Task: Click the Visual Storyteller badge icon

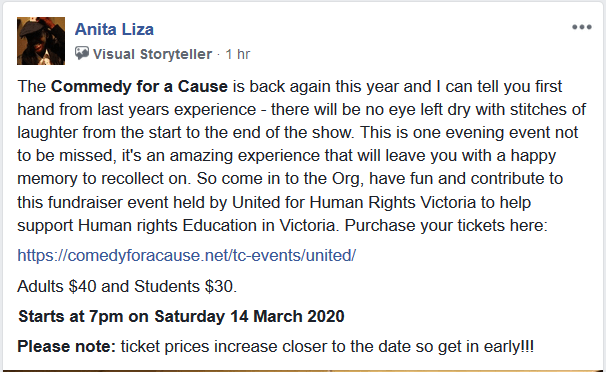Action: (x=82, y=53)
